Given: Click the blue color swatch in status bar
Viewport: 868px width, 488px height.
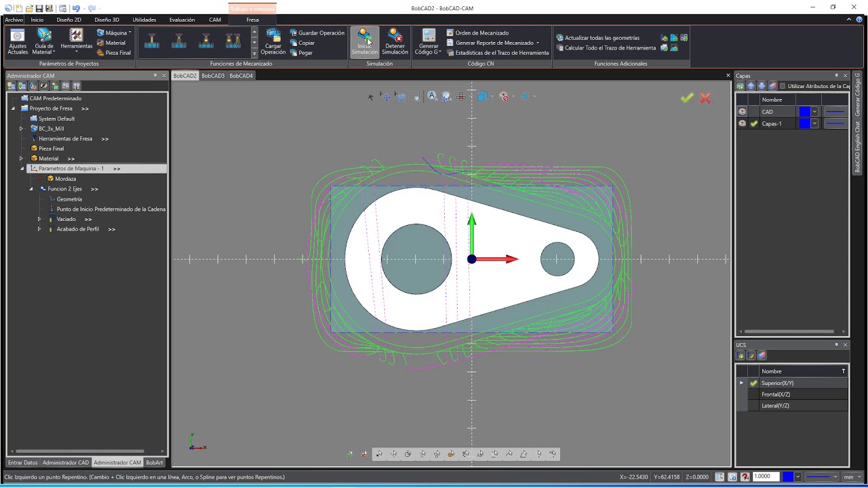Looking at the screenshot, I should pos(788,477).
